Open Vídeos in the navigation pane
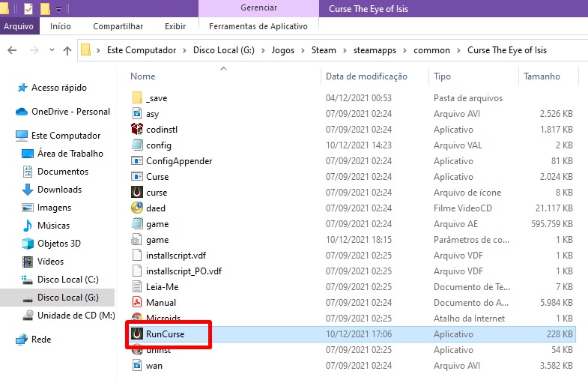The image size is (588, 383). [x=50, y=262]
